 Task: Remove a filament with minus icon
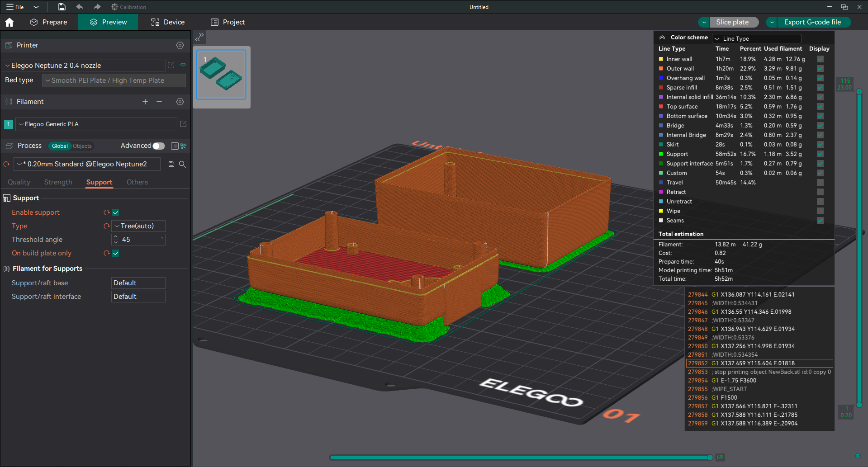pyautogui.click(x=159, y=102)
